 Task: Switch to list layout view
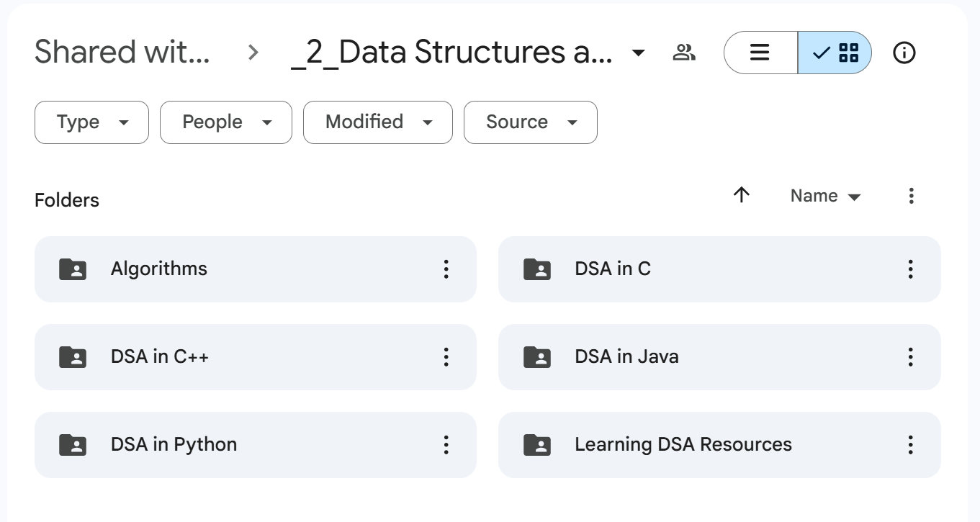point(760,53)
